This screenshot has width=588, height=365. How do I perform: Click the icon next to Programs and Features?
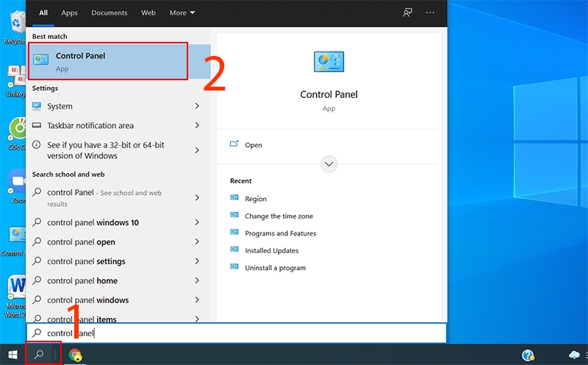(x=234, y=232)
